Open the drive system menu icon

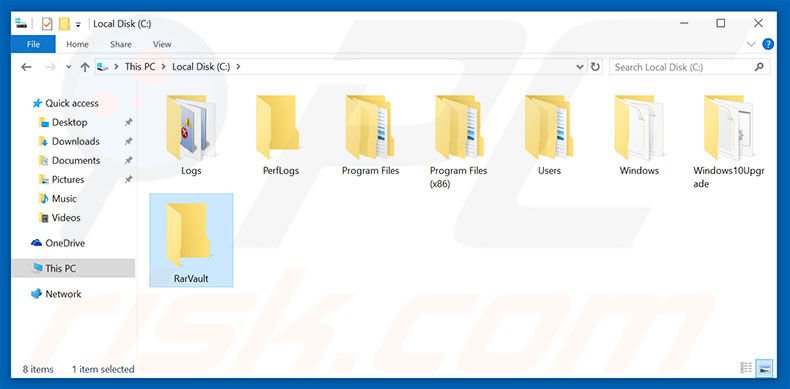(21, 23)
